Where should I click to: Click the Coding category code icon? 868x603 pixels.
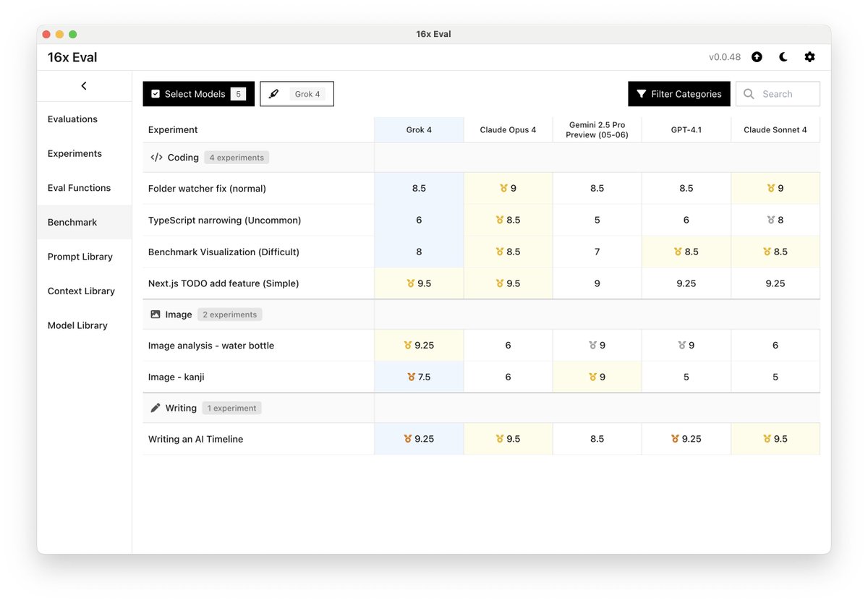point(156,157)
